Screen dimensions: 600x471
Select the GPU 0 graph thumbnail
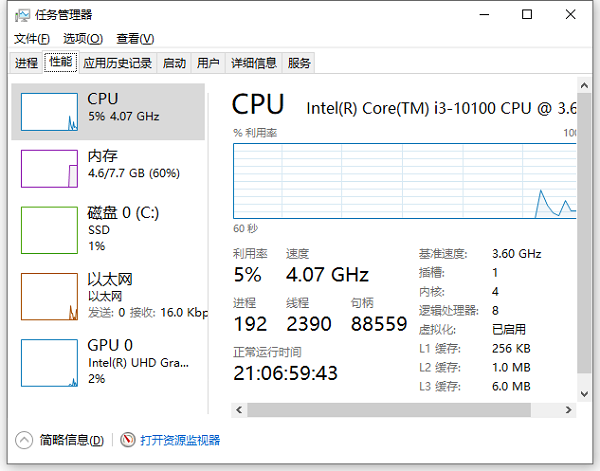(x=49, y=360)
